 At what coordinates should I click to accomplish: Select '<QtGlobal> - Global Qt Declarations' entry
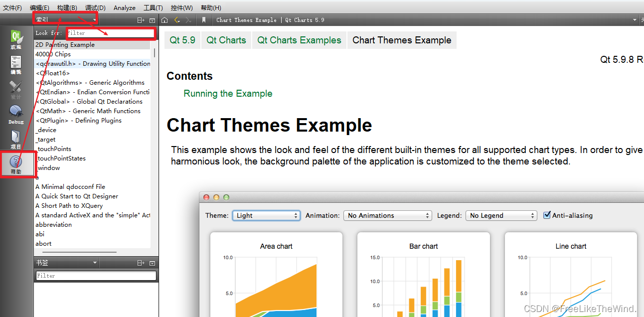click(92, 101)
